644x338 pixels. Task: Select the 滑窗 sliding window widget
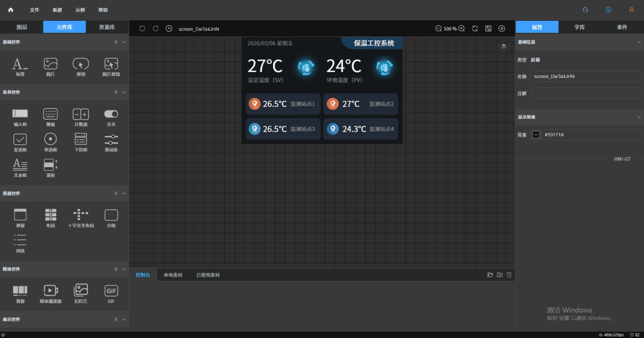[20, 294]
